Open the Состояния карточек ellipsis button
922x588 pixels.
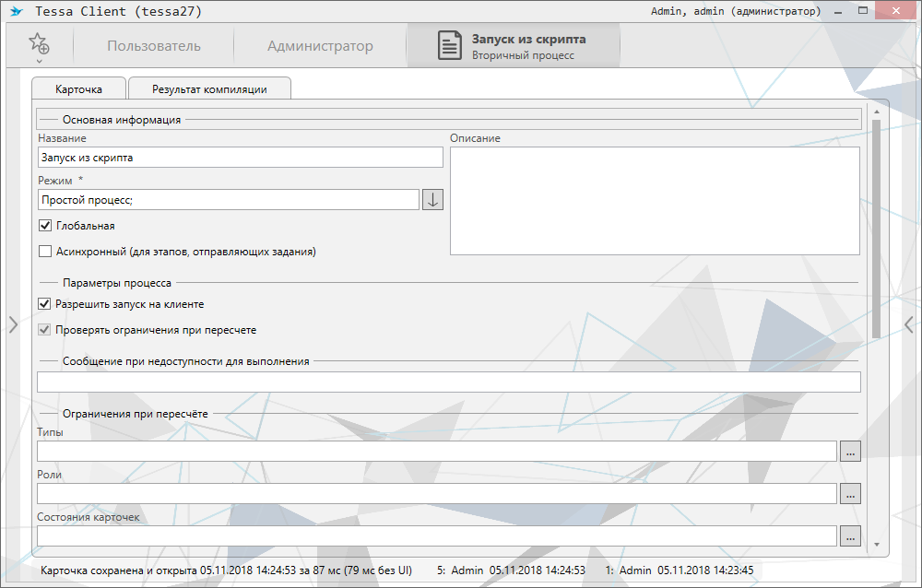tap(849, 535)
